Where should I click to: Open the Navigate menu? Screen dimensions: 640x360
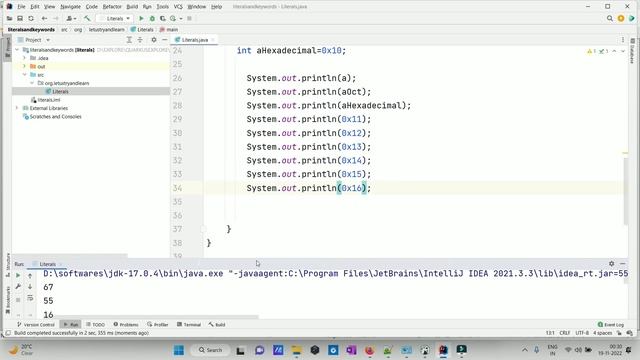click(x=71, y=7)
